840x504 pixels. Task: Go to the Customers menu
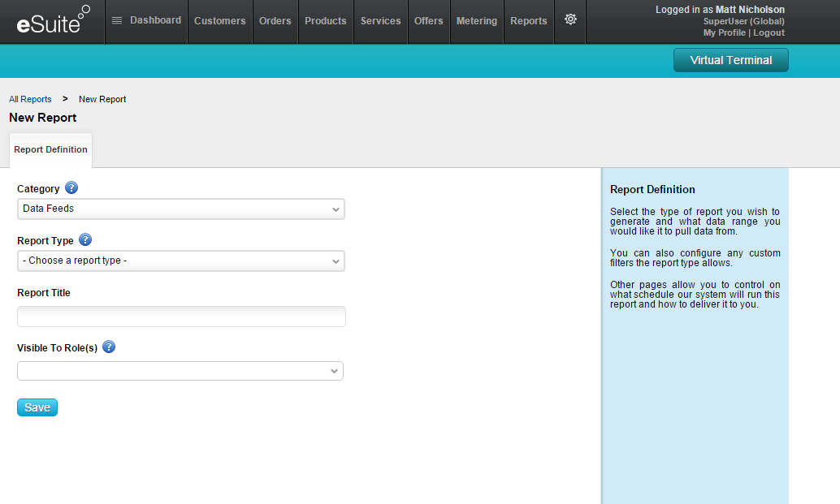[219, 21]
